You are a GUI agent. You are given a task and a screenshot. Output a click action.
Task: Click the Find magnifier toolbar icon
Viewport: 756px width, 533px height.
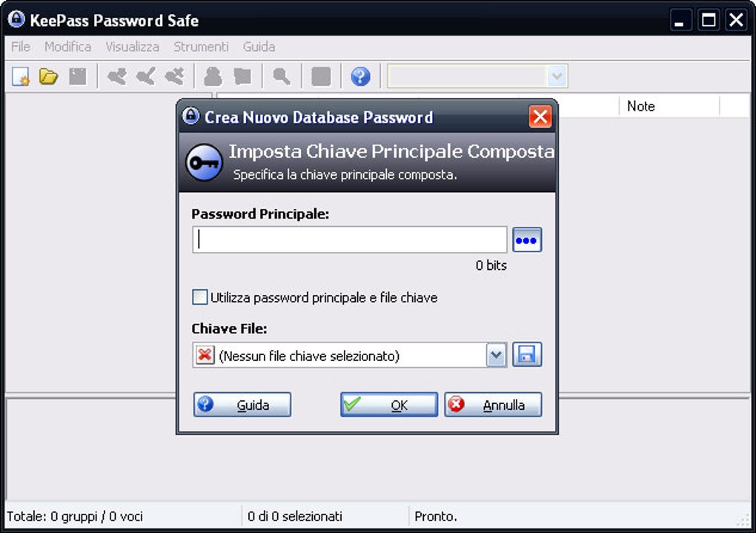pyautogui.click(x=282, y=76)
